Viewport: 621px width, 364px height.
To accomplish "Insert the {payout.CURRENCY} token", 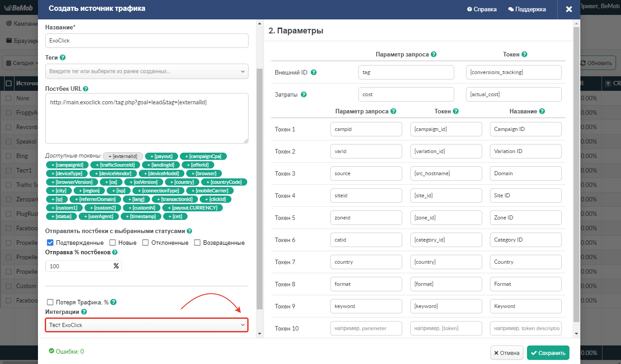I will pos(192,208).
